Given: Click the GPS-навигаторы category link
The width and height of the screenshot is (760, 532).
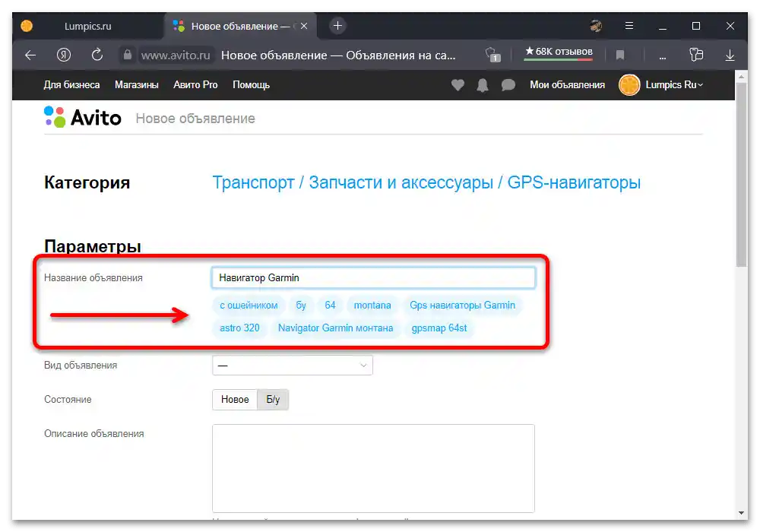Looking at the screenshot, I should coord(574,182).
